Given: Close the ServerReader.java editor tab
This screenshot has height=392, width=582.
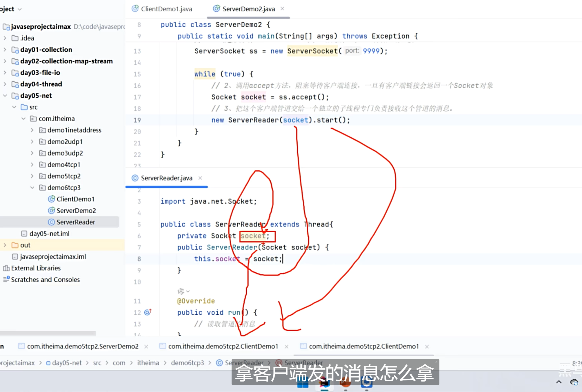Looking at the screenshot, I should tap(200, 178).
